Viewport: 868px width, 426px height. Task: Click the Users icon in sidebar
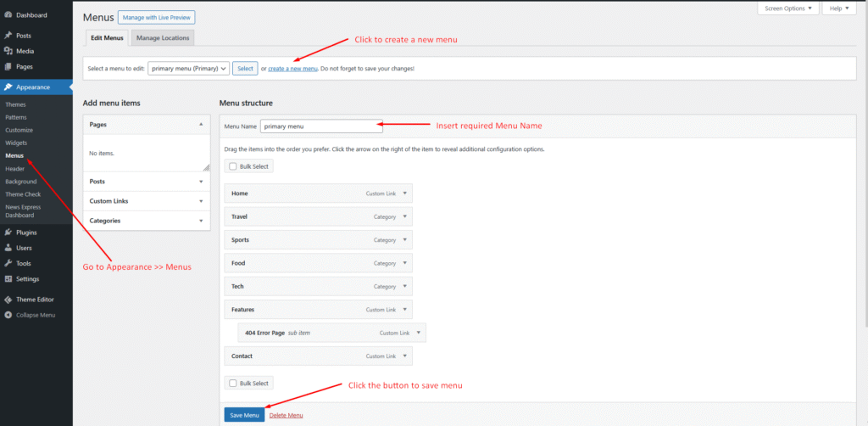(x=8, y=248)
